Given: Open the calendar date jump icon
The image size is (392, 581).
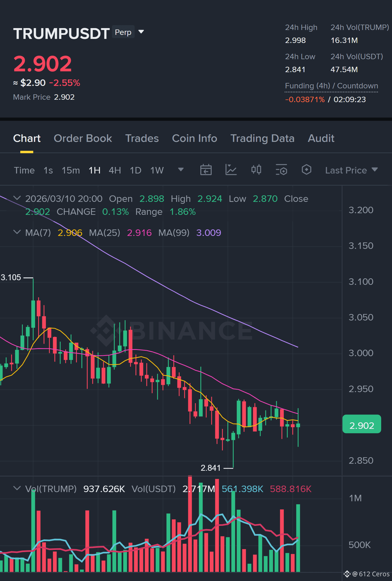Looking at the screenshot, I should (206, 170).
